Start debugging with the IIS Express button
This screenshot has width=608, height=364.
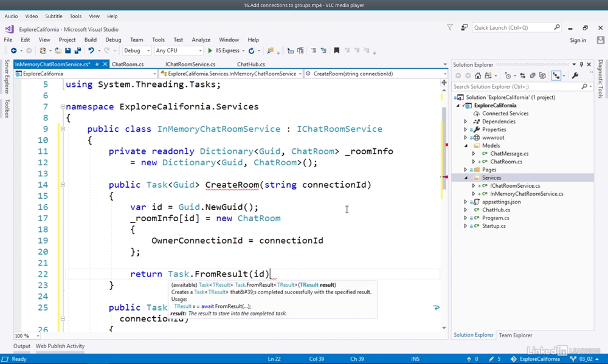(224, 51)
